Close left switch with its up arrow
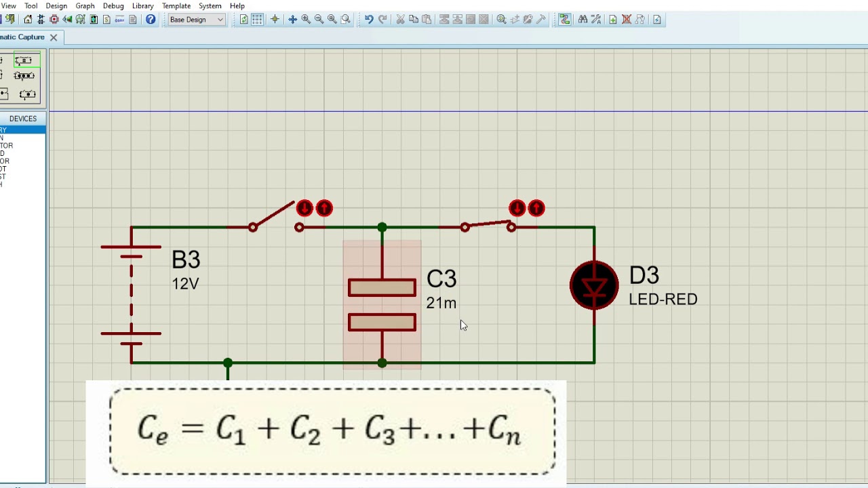868x488 pixels. click(x=324, y=208)
